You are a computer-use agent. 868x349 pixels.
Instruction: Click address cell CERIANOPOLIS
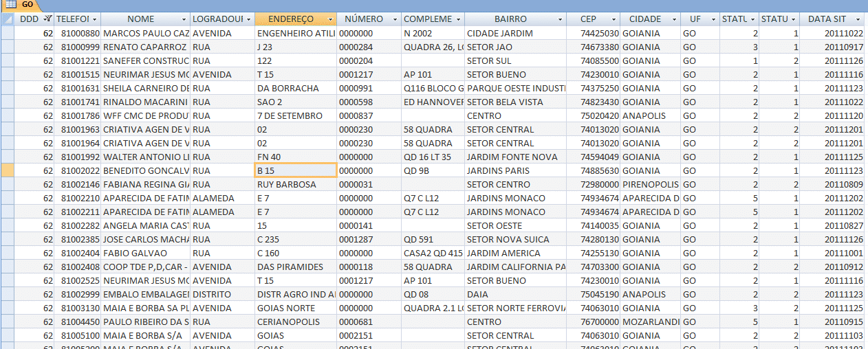(296, 322)
